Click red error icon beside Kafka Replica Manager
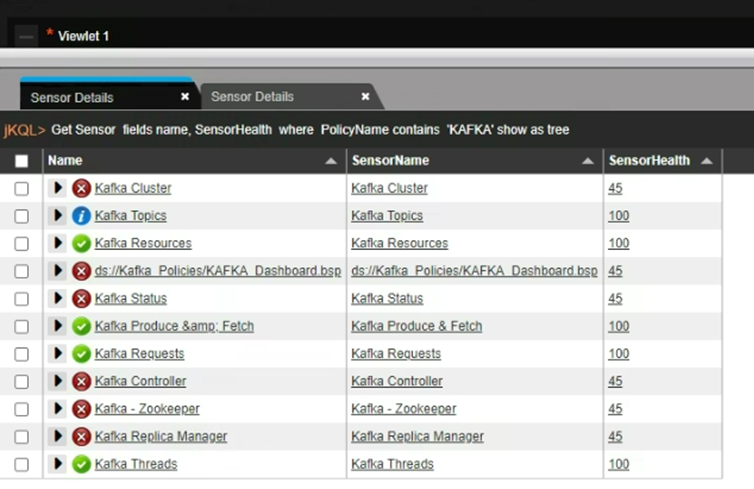Image resolution: width=754 pixels, height=489 pixels. [81, 437]
